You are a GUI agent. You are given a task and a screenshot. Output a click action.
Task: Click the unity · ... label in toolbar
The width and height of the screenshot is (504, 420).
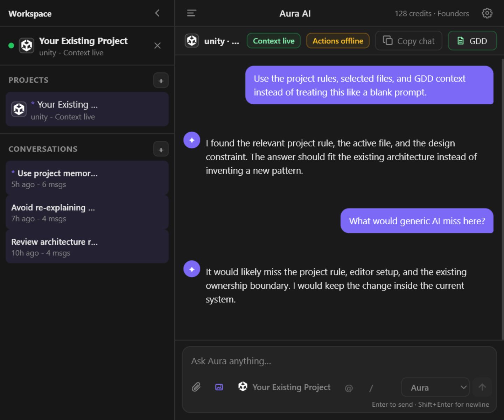click(x=222, y=41)
